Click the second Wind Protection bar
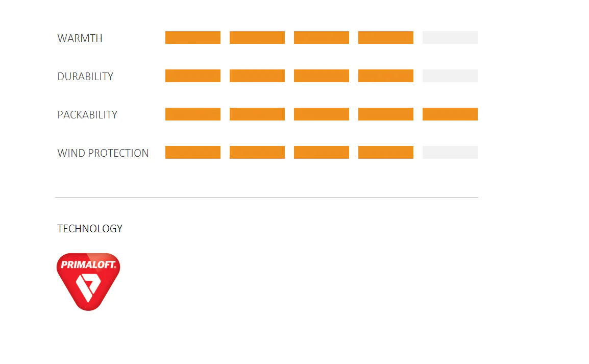 pos(257,153)
